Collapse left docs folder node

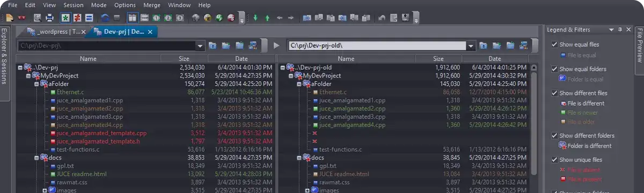coord(37,158)
